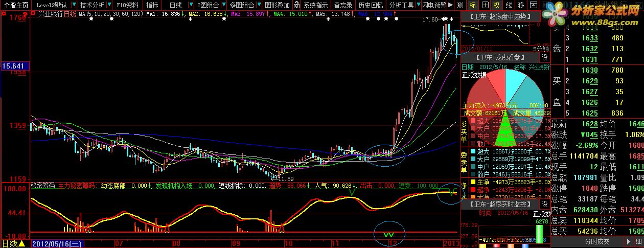Click the red gear icon above 1766

[4, 14]
